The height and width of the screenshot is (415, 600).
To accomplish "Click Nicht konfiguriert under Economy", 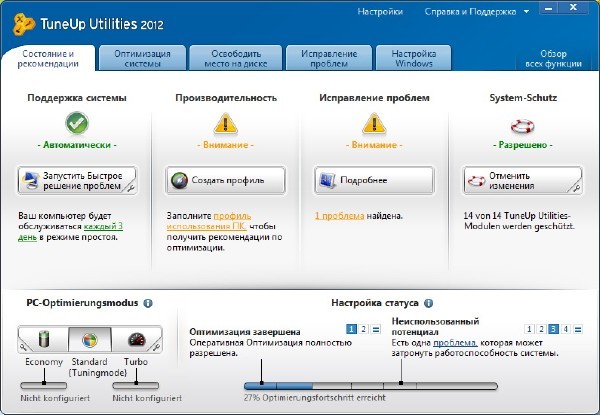I will pyautogui.click(x=55, y=398).
